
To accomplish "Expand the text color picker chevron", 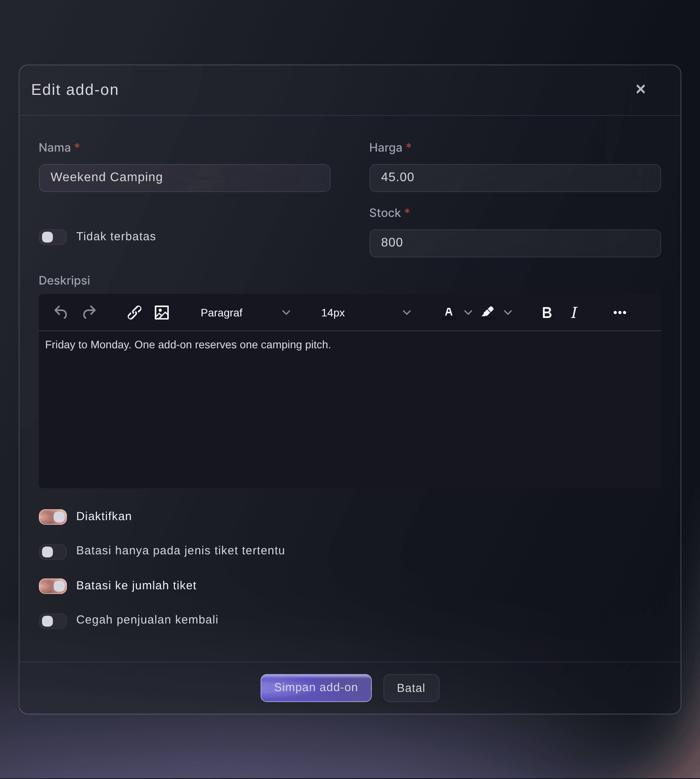I will click(x=468, y=313).
